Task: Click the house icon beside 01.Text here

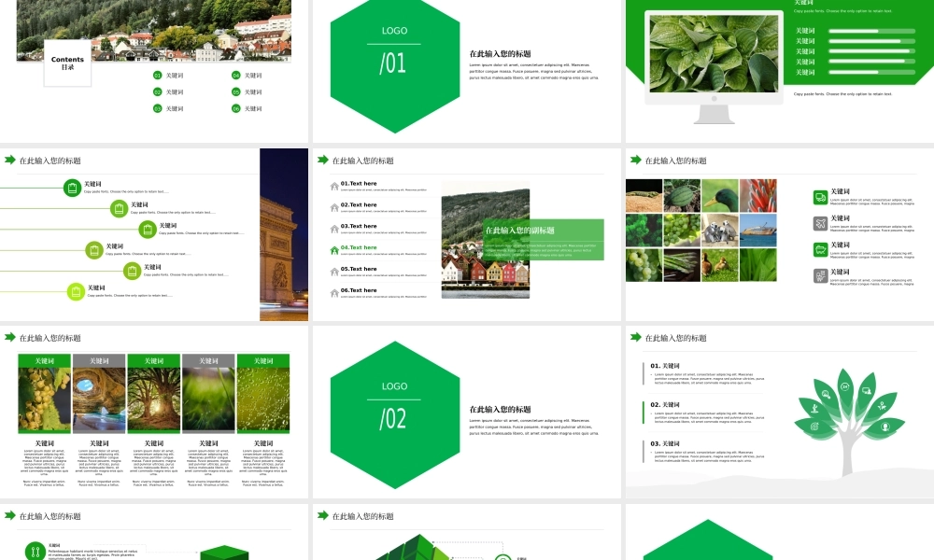Action: 334,186
